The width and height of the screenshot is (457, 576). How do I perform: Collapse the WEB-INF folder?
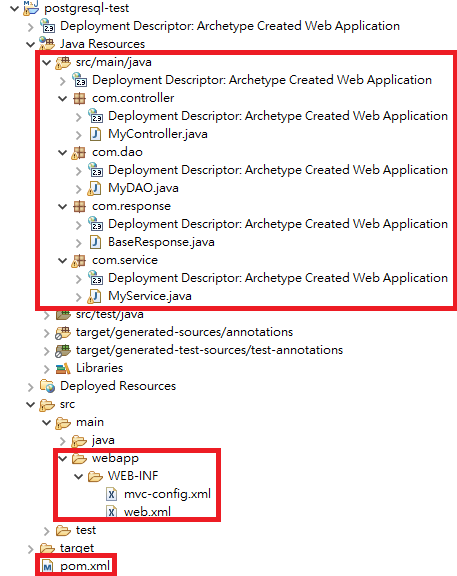(79, 476)
